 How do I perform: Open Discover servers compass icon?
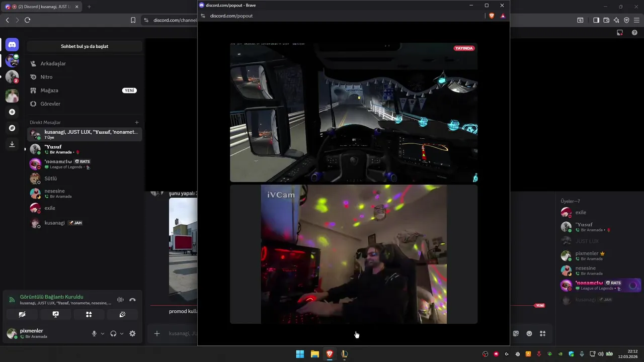[x=12, y=128]
